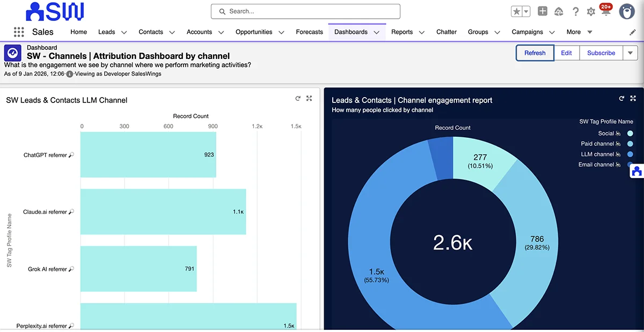Viewport: 644px width, 332px height.
Task: Open the Opportunities tab
Action: (254, 32)
